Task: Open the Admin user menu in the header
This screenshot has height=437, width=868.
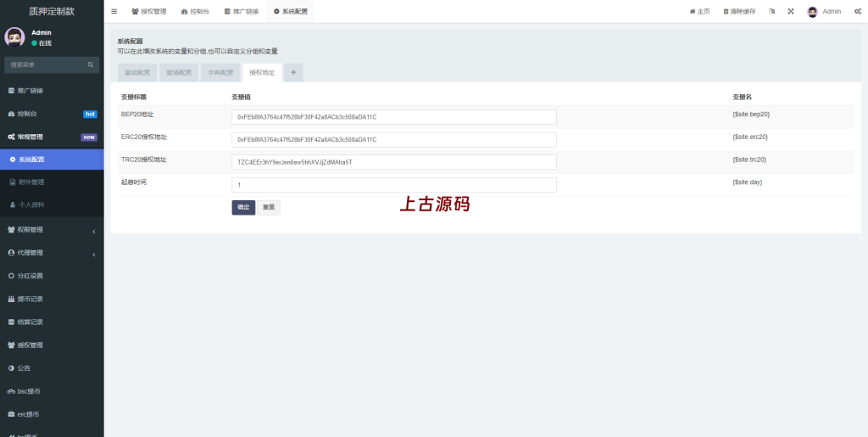Action: (824, 11)
